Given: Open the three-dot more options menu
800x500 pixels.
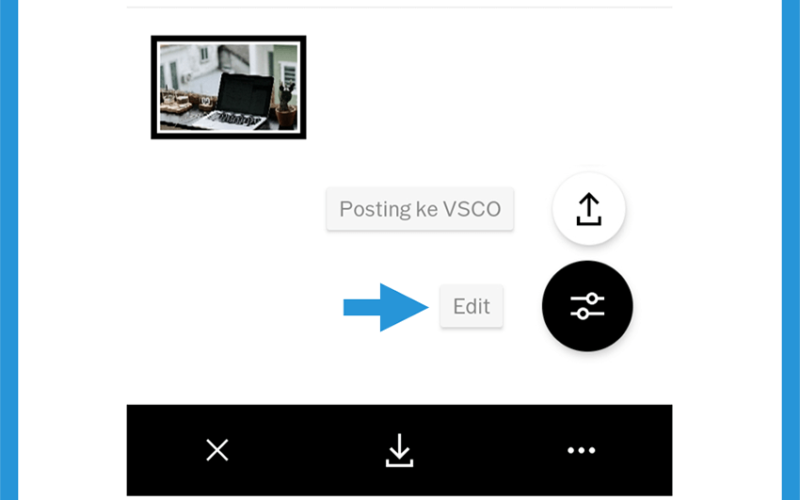Looking at the screenshot, I should tap(581, 450).
